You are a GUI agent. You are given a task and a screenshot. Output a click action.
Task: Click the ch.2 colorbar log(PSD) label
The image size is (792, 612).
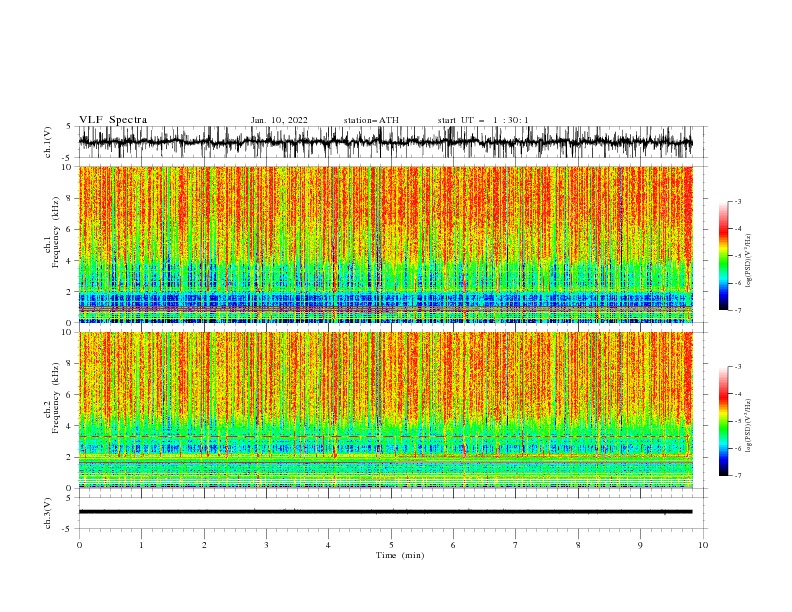748,425
